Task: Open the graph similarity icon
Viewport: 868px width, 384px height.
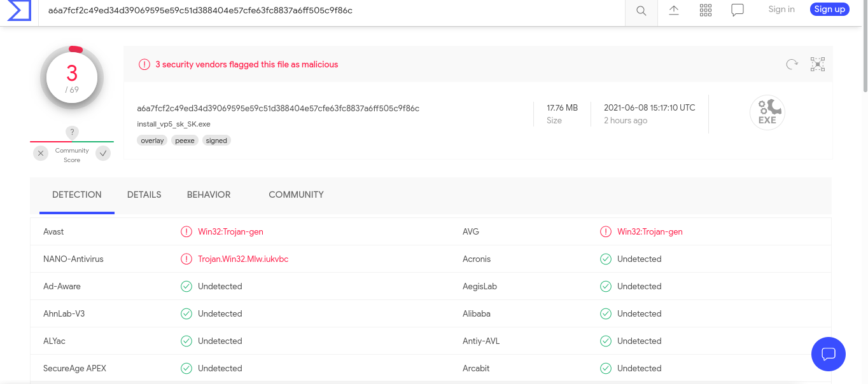Action: [x=818, y=64]
